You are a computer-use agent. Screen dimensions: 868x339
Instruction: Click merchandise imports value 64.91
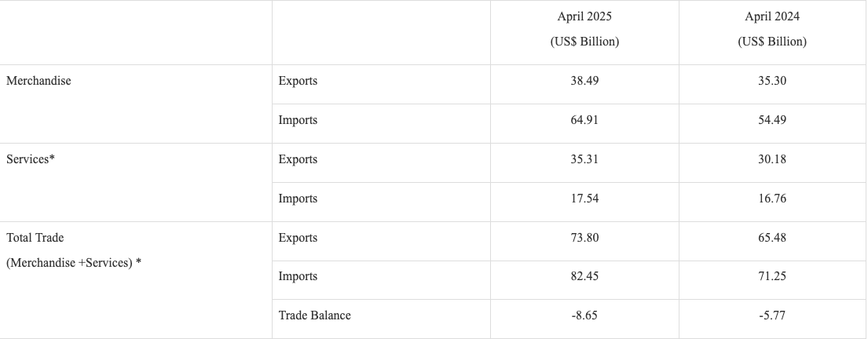pyautogui.click(x=584, y=120)
